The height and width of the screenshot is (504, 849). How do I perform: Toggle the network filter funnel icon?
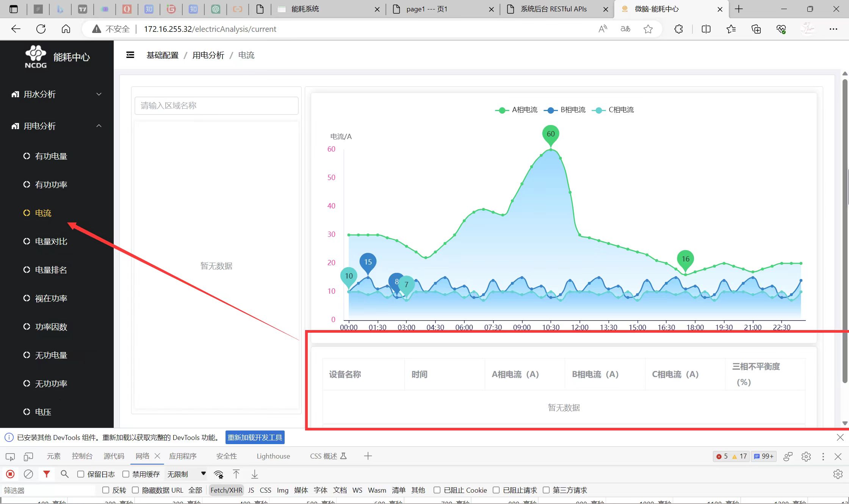pos(47,474)
